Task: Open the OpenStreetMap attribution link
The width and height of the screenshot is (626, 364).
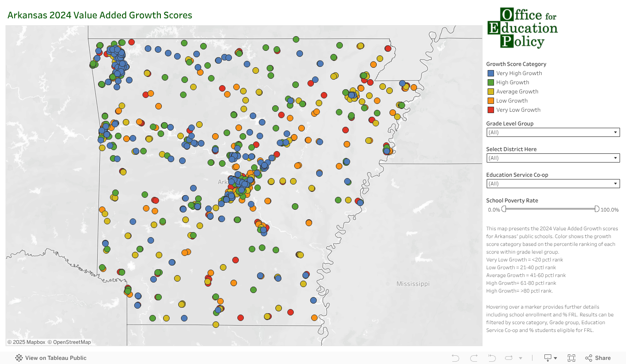Action: (72, 342)
